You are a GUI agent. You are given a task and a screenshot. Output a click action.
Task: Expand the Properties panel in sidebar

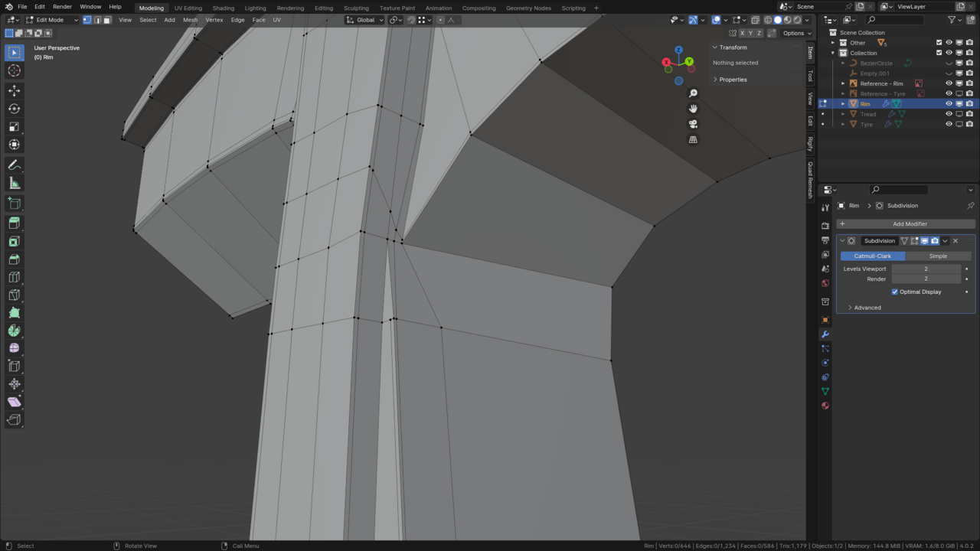tap(733, 80)
